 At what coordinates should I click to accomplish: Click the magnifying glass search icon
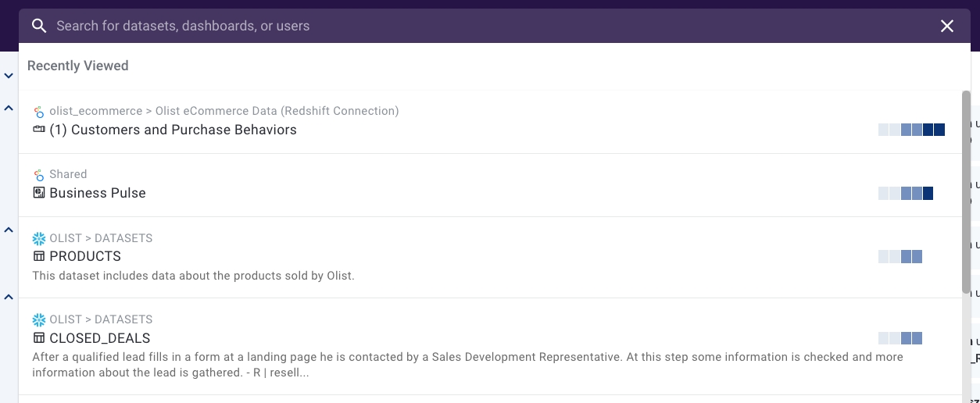[x=39, y=26]
